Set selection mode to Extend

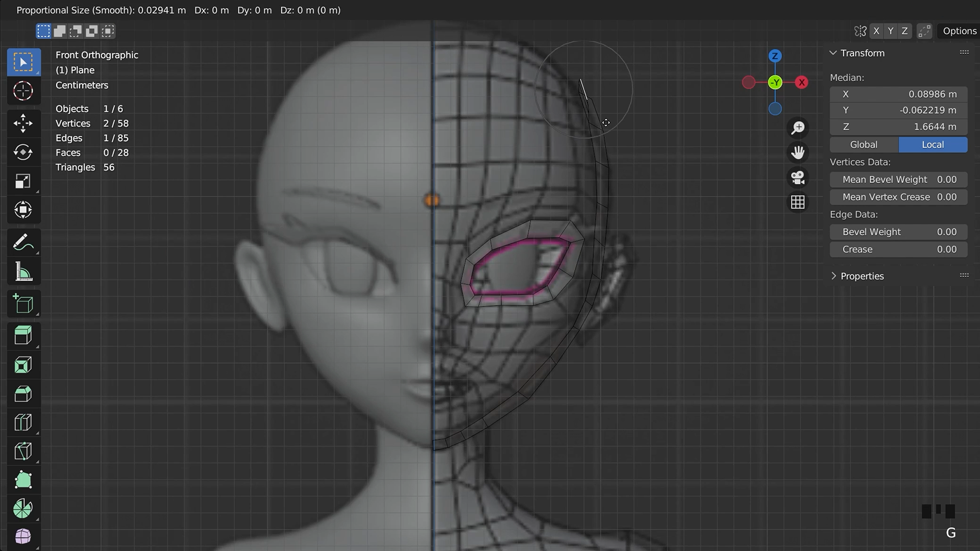(60, 31)
